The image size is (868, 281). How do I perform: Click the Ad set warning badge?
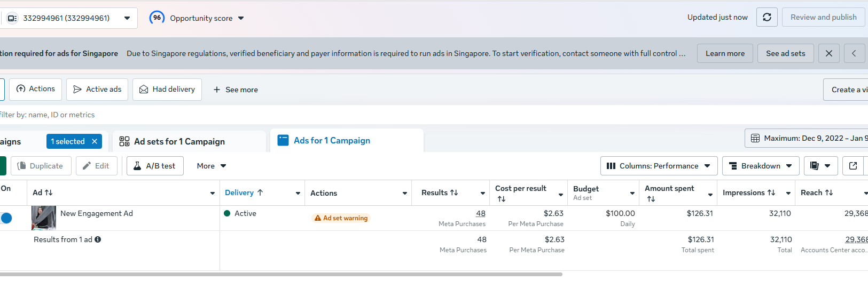pos(341,218)
